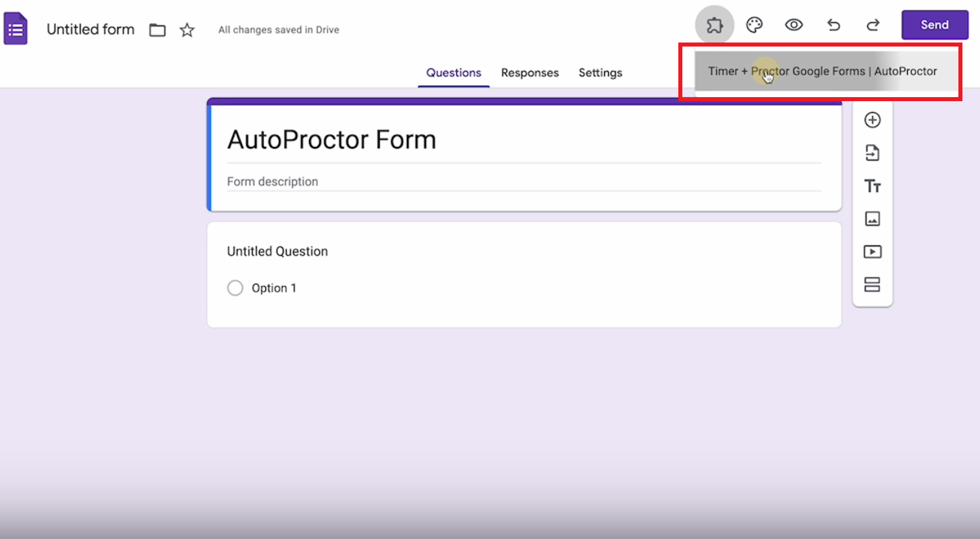Click the Google Forms logo icon
This screenshot has width=980, height=539.
(x=16, y=30)
